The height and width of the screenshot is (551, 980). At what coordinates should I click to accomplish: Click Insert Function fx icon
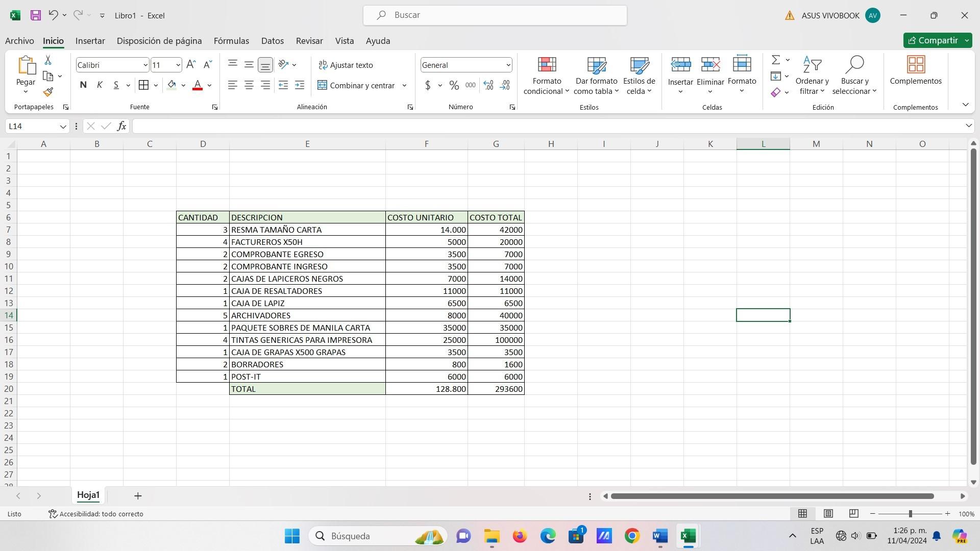[121, 126]
